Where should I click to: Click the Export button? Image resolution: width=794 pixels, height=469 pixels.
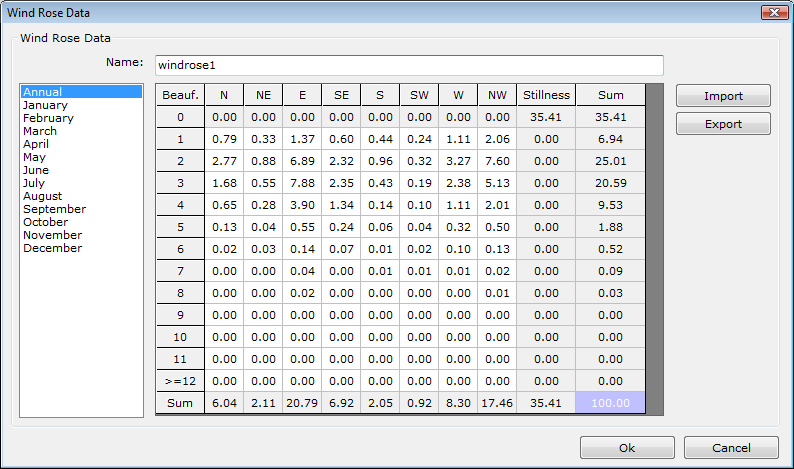pos(723,124)
